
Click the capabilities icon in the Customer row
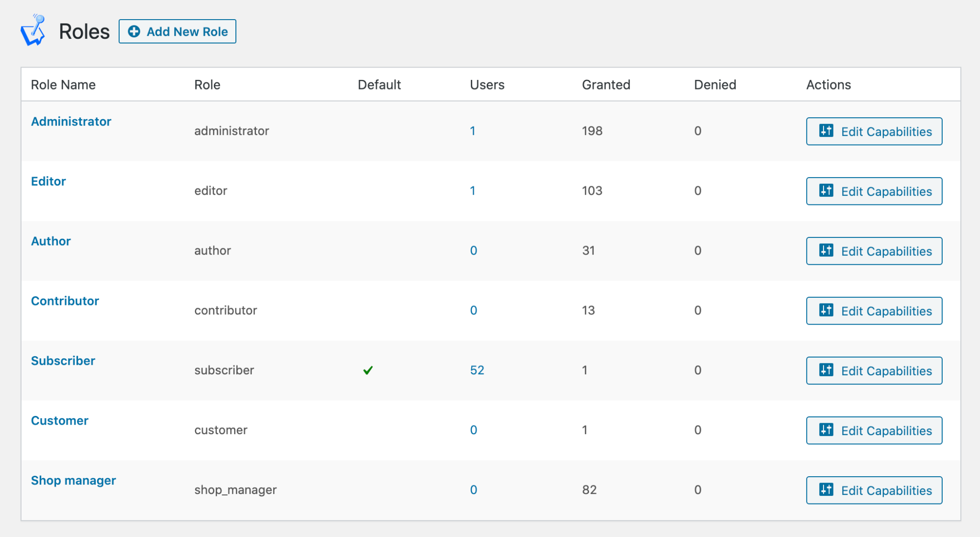coord(826,430)
